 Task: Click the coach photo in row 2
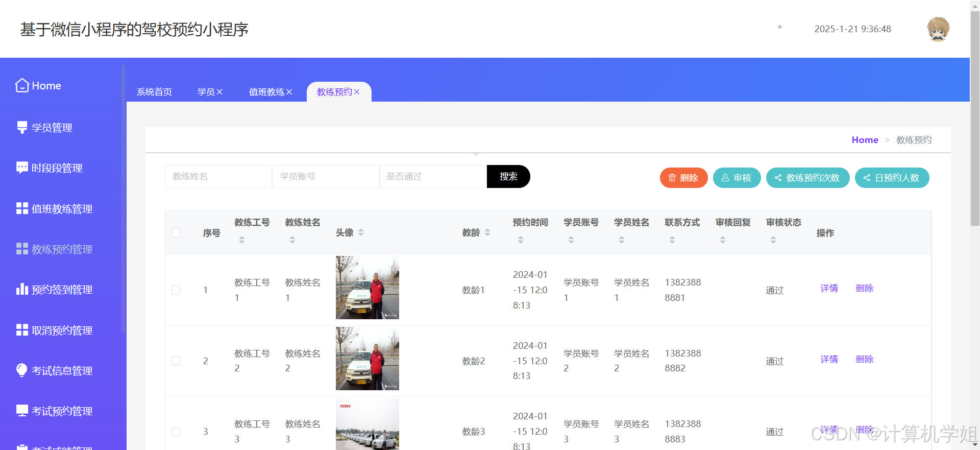pos(367,359)
